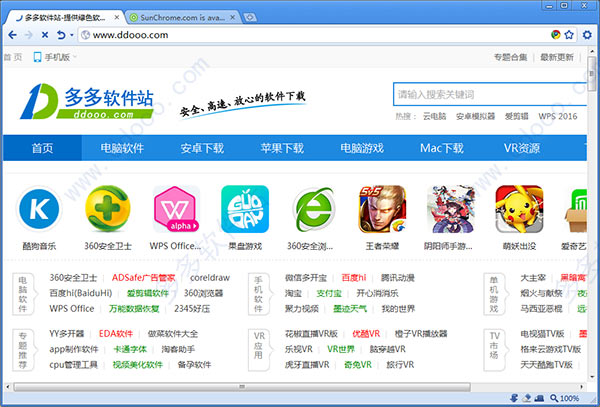Click the undo/restore tab arrow icon
The height and width of the screenshot is (407, 600).
(61, 35)
